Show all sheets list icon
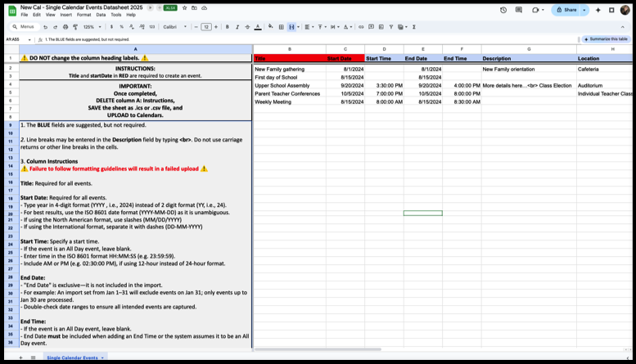Screen dimensions: 636x364 point(34,357)
